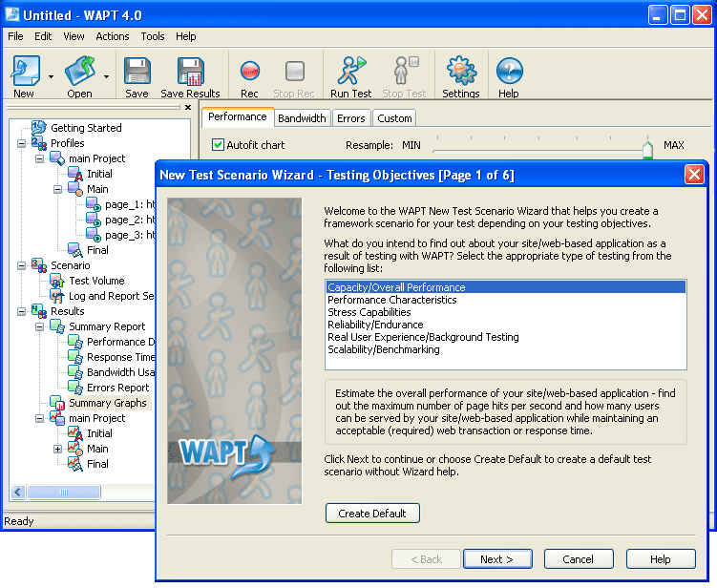Click the page_2 icon under Main profile
The width and height of the screenshot is (717, 588).
point(94,220)
